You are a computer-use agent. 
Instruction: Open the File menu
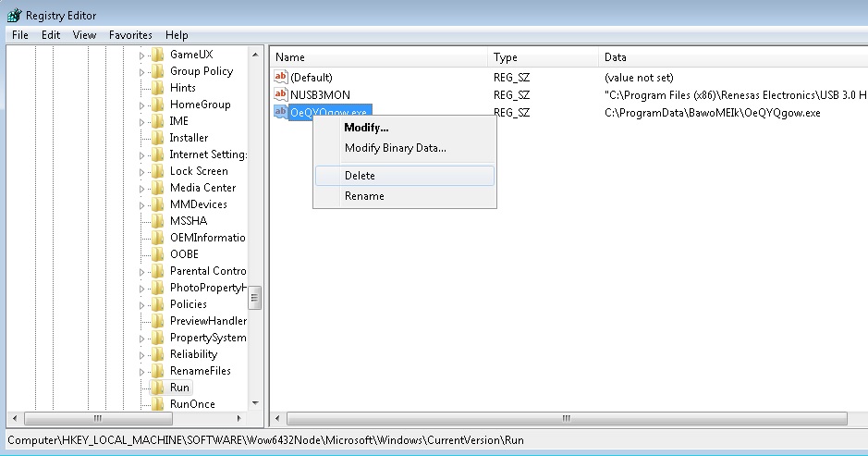(20, 35)
